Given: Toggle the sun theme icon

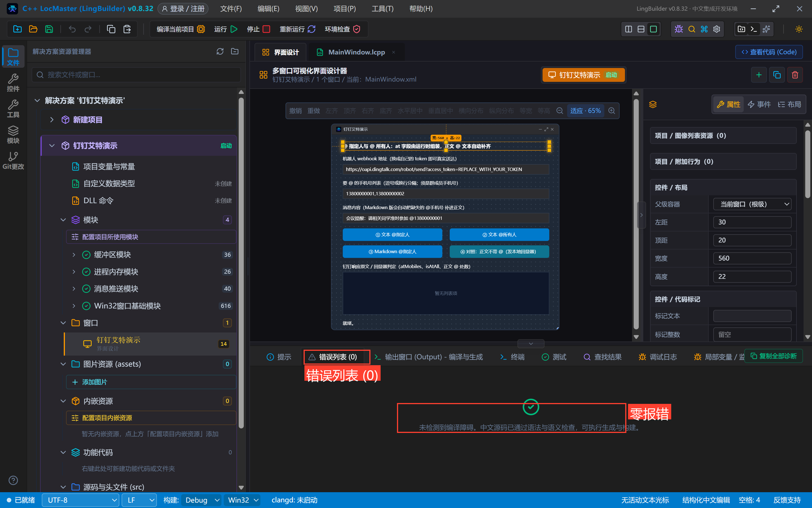Looking at the screenshot, I should point(799,29).
